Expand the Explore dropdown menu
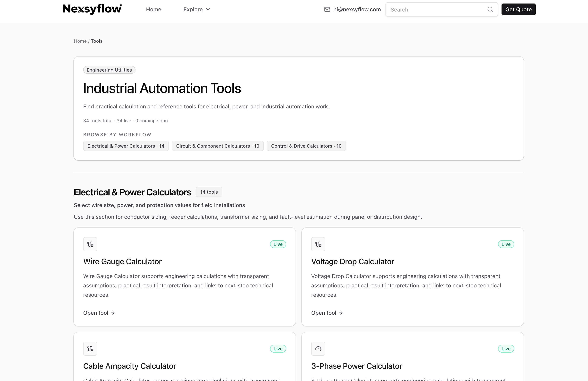Image resolution: width=588 pixels, height=381 pixels. coord(193,9)
